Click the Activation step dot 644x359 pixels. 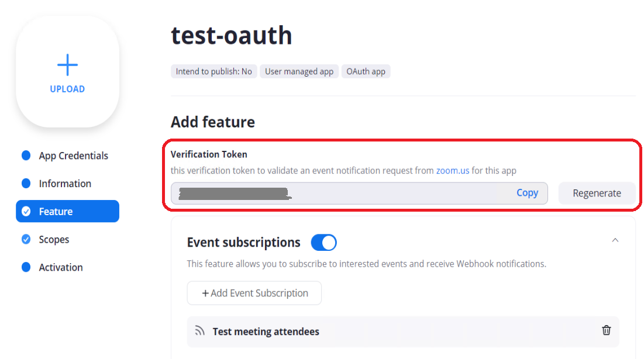26,267
